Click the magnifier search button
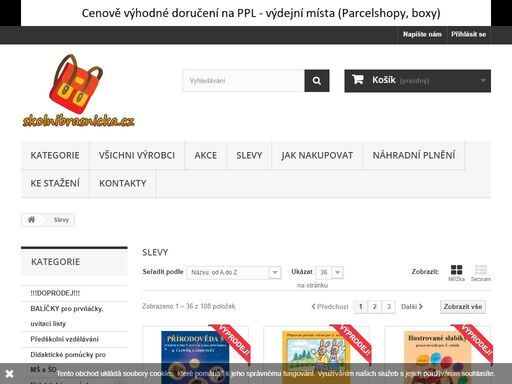Image resolution: width=512 pixels, height=384 pixels. pos(317,81)
